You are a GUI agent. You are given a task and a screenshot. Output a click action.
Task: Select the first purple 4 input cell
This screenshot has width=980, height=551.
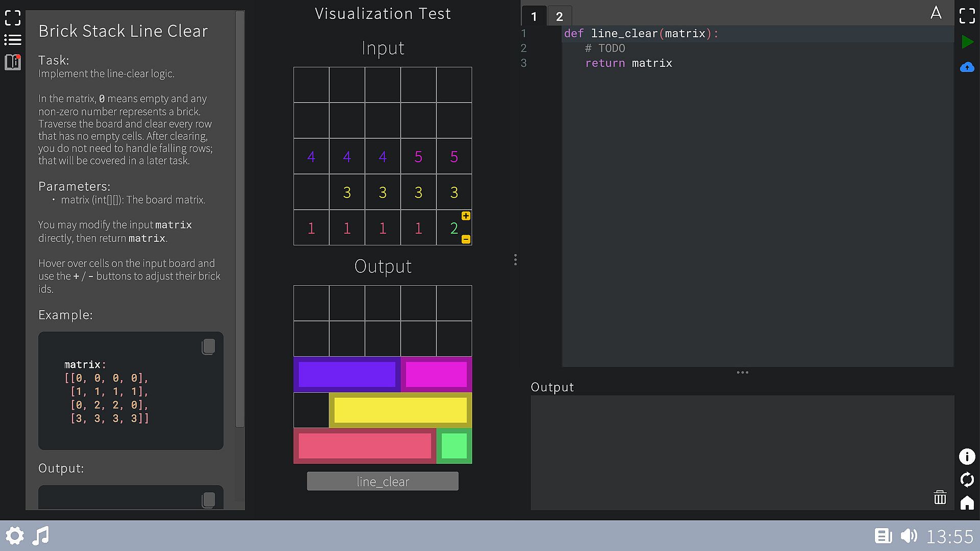tap(311, 156)
